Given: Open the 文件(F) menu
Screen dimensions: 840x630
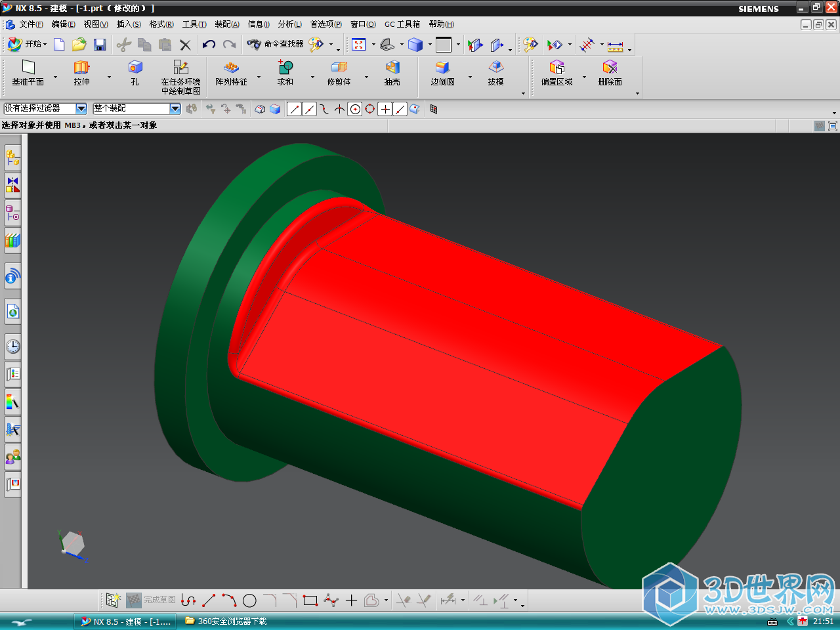Looking at the screenshot, I should point(31,24).
